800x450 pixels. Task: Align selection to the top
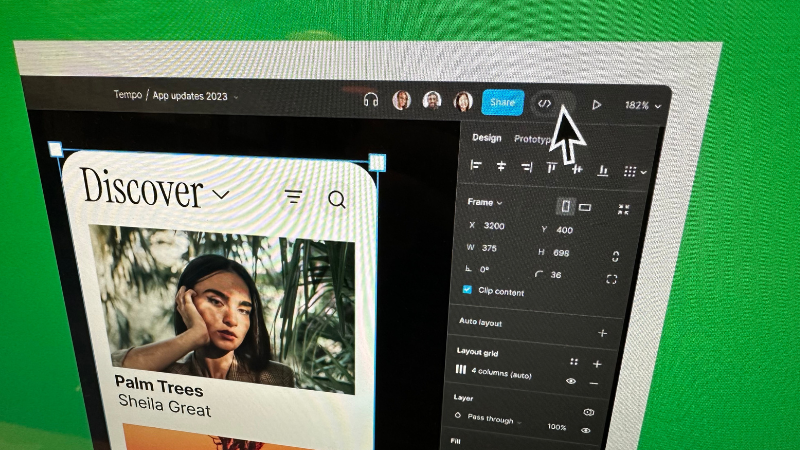click(552, 167)
